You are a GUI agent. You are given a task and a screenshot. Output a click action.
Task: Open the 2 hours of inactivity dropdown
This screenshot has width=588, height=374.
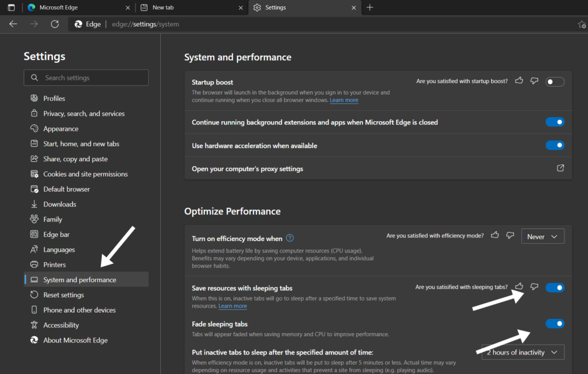point(522,352)
